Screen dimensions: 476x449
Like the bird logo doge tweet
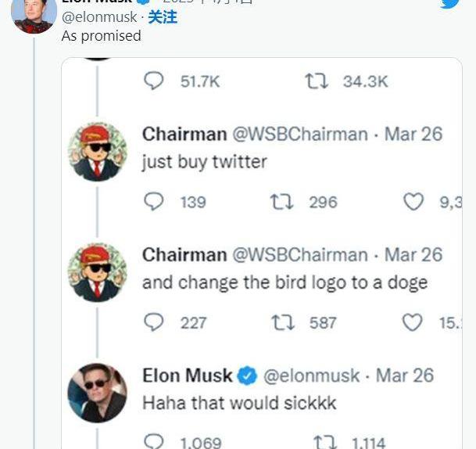[x=413, y=322]
